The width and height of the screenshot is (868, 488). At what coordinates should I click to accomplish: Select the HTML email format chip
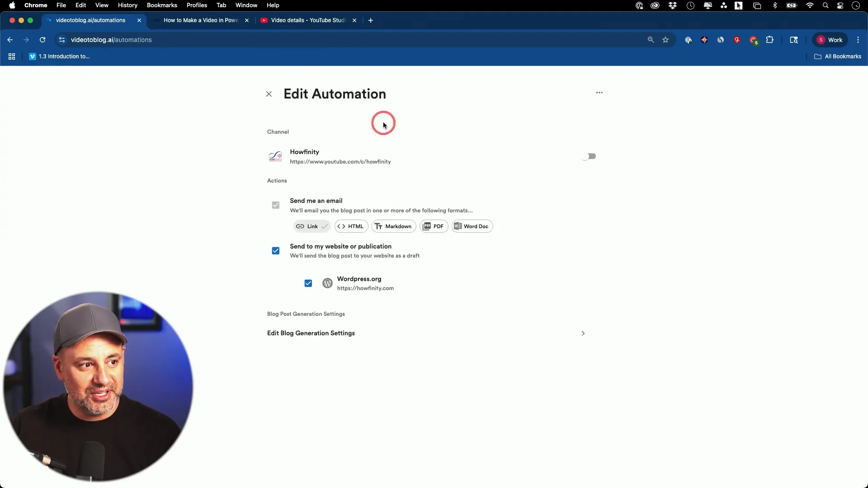(351, 226)
